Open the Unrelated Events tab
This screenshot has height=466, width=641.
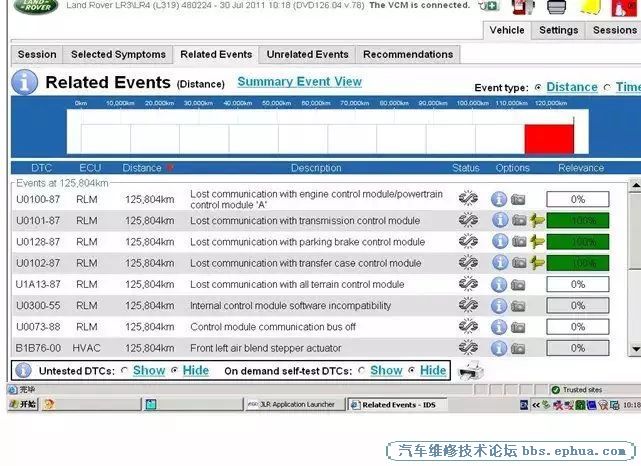pos(307,54)
